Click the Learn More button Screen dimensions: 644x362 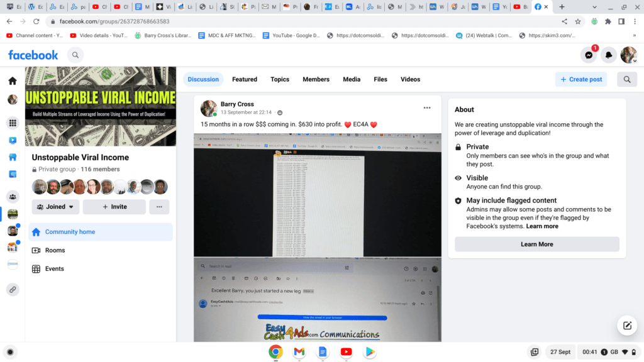537,244
